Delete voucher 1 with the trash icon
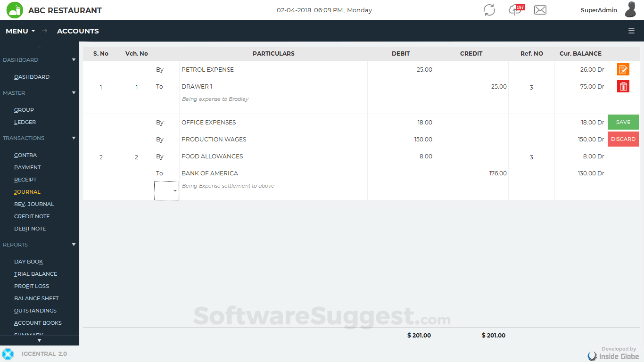 coord(623,86)
